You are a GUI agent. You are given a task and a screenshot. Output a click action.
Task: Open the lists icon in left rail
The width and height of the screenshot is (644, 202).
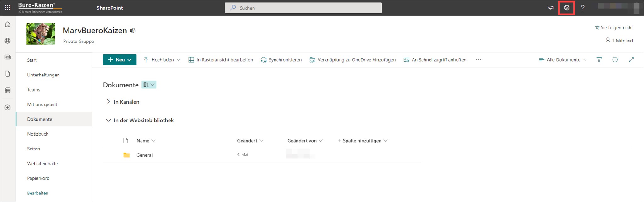pos(8,91)
